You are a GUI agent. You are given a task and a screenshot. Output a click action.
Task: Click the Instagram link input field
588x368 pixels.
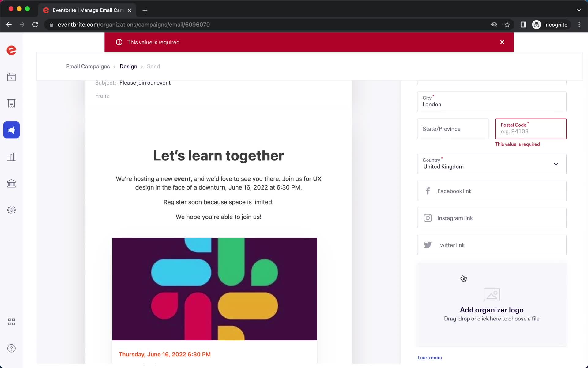(492, 217)
